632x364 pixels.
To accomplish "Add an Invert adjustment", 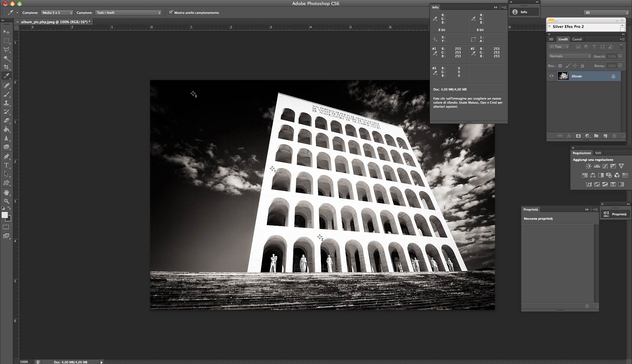I will click(x=589, y=184).
